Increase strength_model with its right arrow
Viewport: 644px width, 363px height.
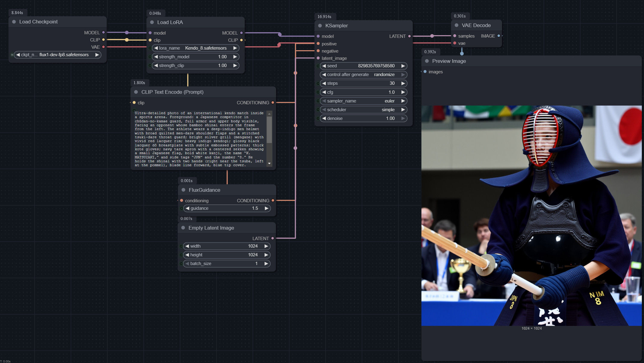pos(235,57)
